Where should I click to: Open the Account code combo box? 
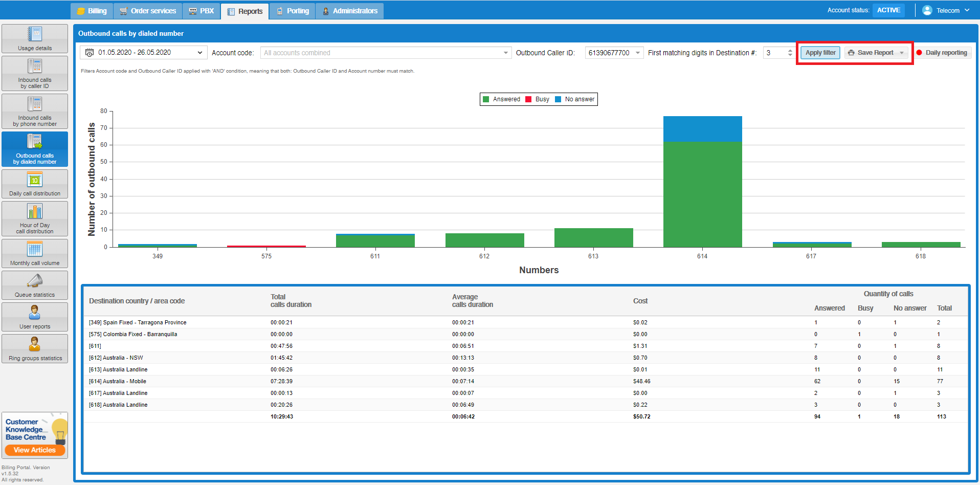pos(386,53)
